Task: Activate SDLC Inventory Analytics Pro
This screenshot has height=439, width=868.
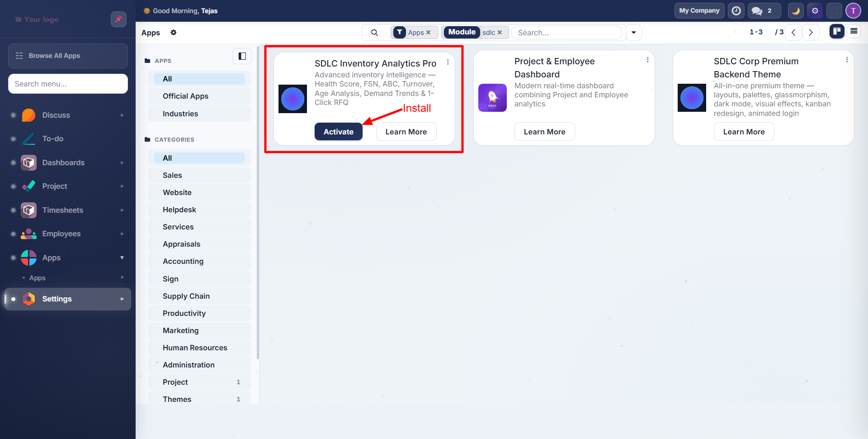Action: (338, 132)
